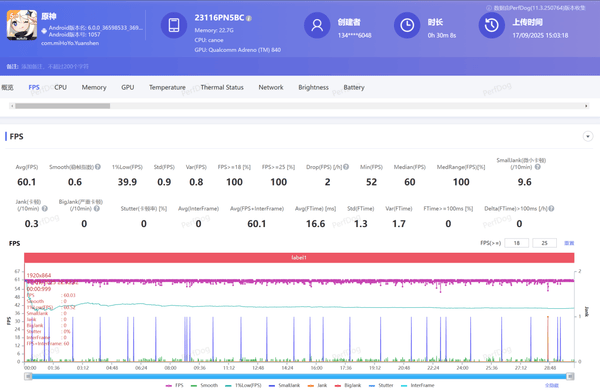Click the duration value 0h 30m 8s

tap(442, 35)
